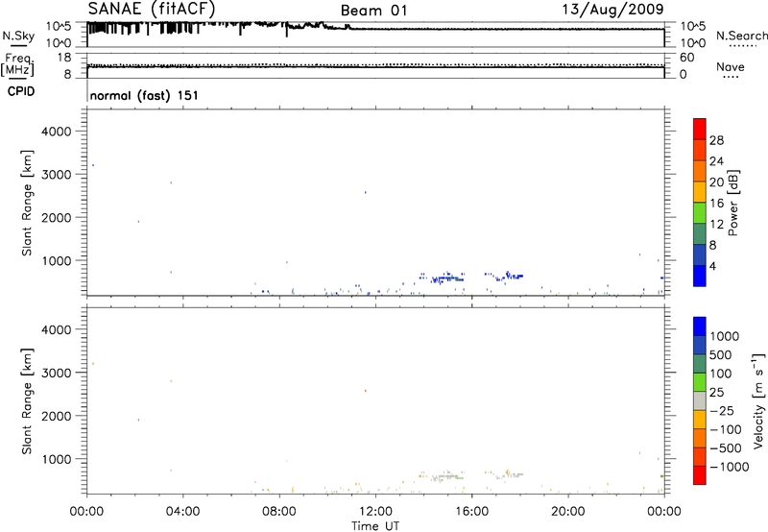The height and width of the screenshot is (532, 768).
Task: Pick the light green segment of power colorbar
Action: tap(700, 212)
